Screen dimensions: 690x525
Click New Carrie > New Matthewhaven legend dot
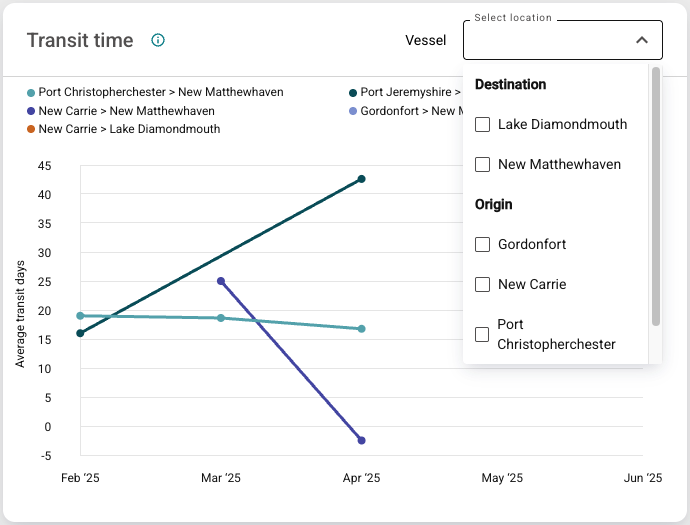pos(31,111)
